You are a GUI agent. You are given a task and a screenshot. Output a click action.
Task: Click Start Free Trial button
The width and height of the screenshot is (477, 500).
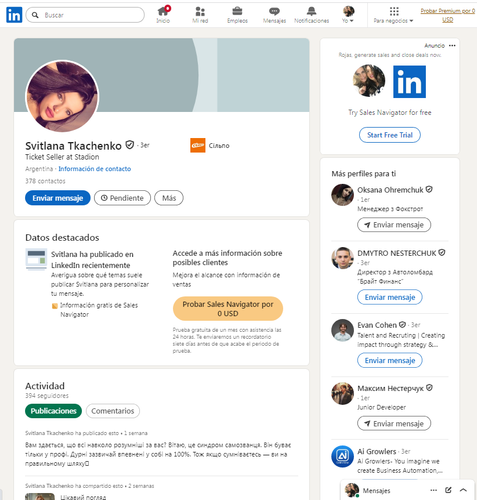coord(390,135)
